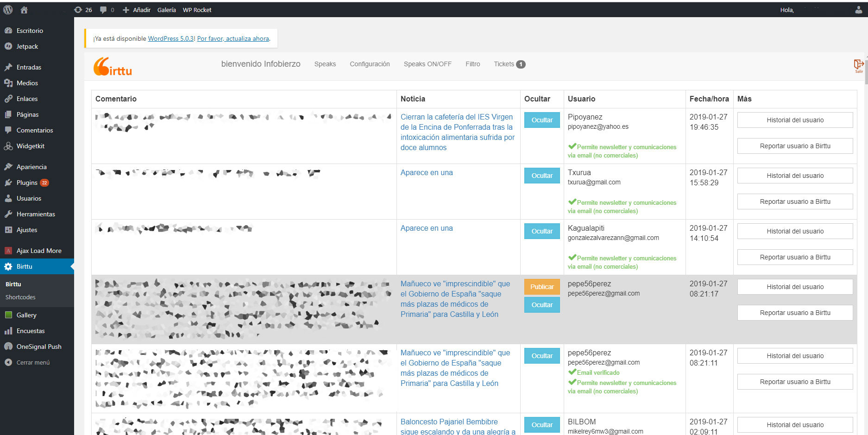Click the Ajax Load More icon
Image resolution: width=868 pixels, height=435 pixels.
click(8, 251)
